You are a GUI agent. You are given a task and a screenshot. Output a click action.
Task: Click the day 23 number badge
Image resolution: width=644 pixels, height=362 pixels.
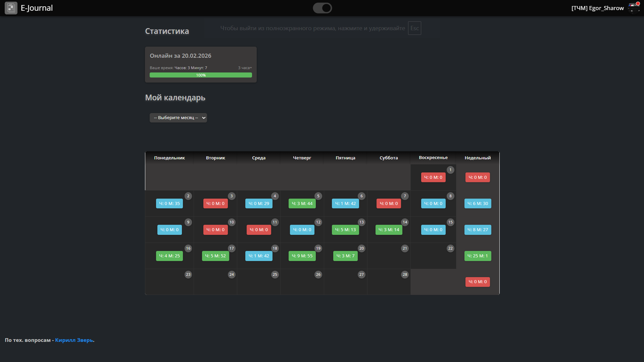188,274
